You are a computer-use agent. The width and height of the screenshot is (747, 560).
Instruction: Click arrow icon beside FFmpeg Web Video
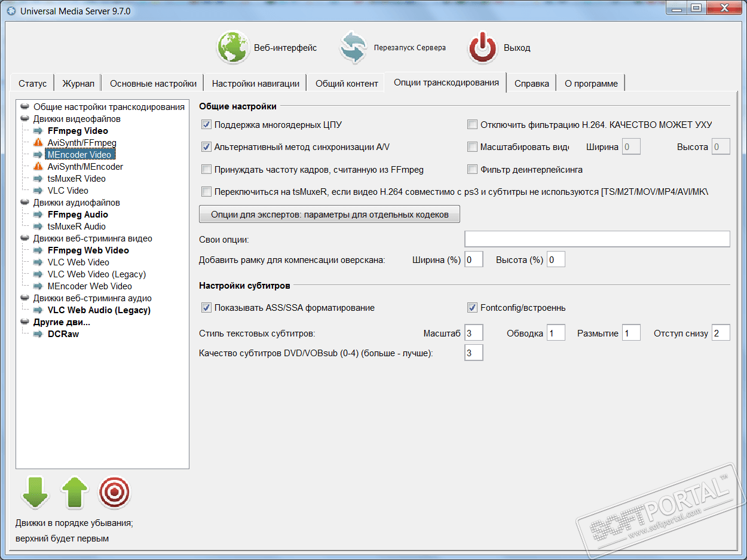point(38,250)
